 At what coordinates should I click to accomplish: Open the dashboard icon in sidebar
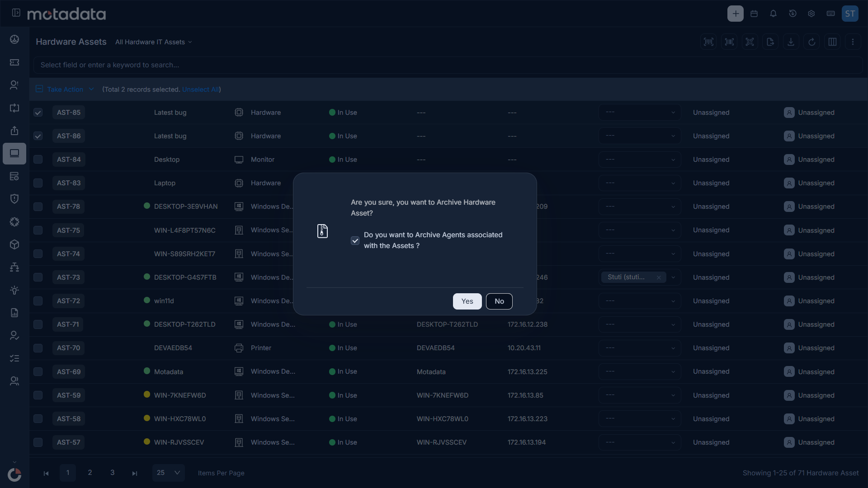click(14, 39)
